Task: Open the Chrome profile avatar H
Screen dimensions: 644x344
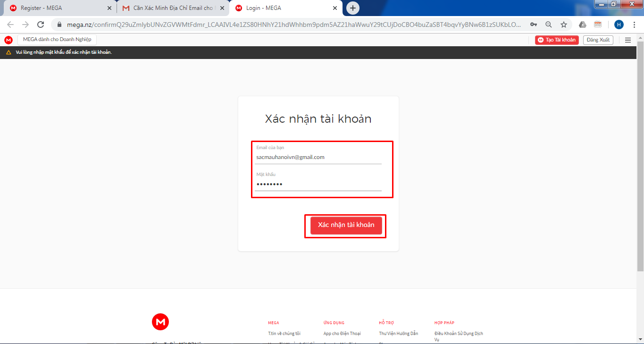Action: point(619,25)
